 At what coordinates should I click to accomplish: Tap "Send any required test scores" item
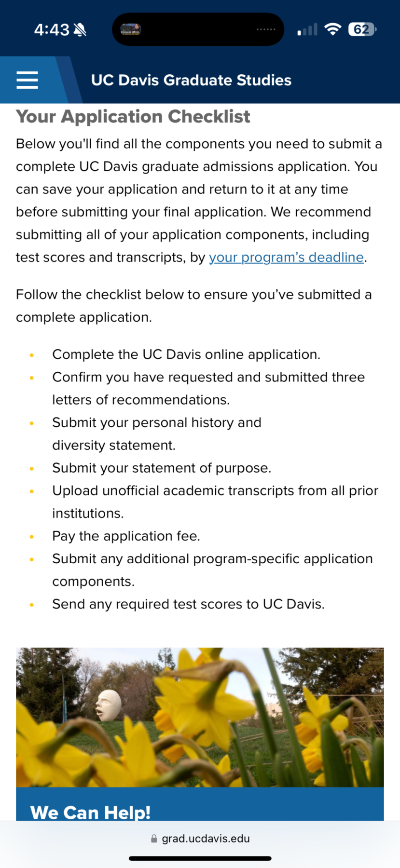pyautogui.click(x=188, y=604)
